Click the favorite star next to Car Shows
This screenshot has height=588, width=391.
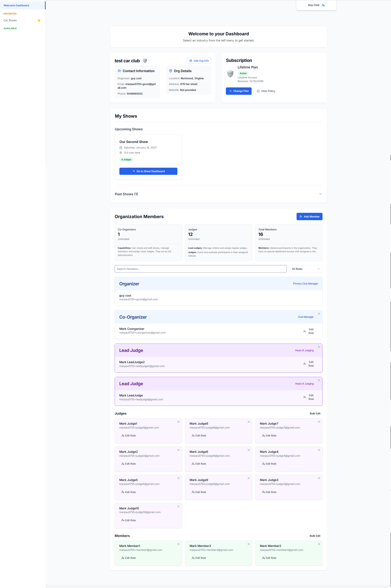[x=39, y=20]
